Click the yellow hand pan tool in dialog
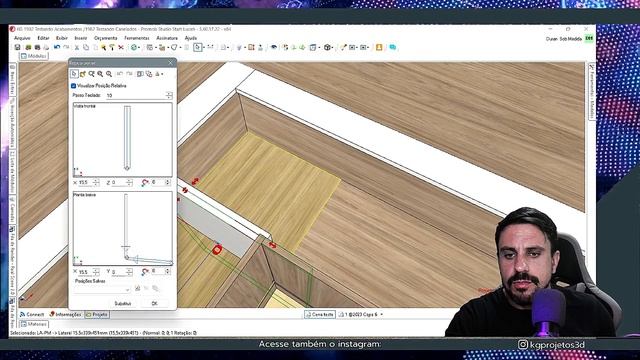640x360 pixels. tap(83, 74)
